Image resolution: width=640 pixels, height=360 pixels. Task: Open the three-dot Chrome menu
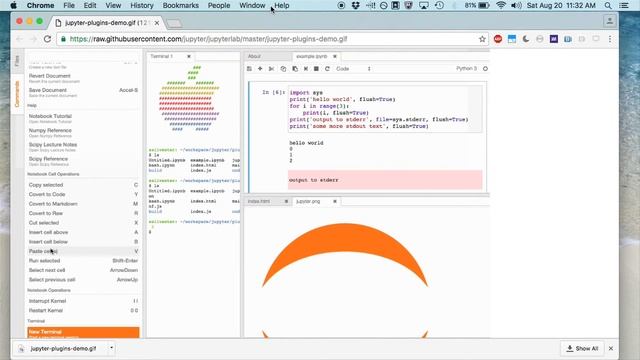coord(610,39)
